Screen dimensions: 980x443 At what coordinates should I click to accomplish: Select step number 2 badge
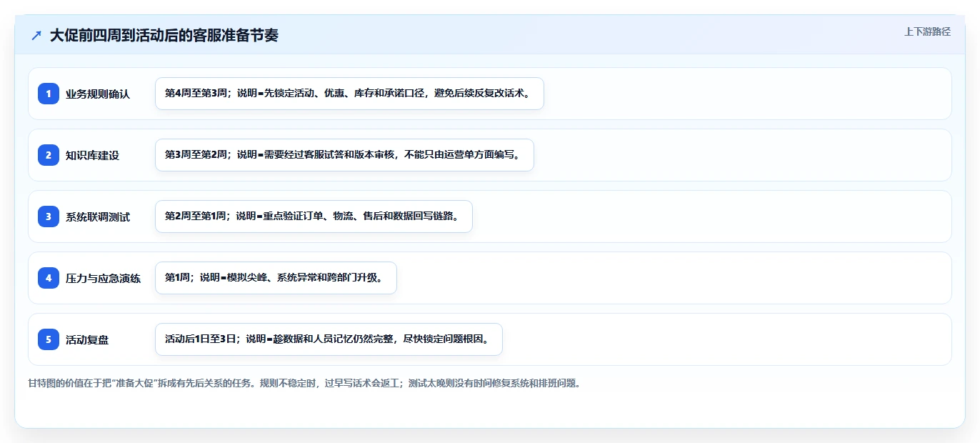click(49, 155)
